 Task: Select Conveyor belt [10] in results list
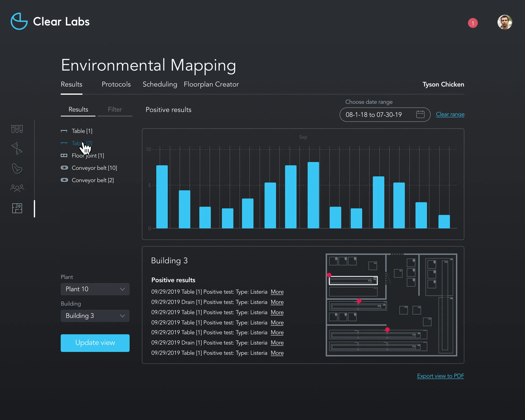[94, 168]
